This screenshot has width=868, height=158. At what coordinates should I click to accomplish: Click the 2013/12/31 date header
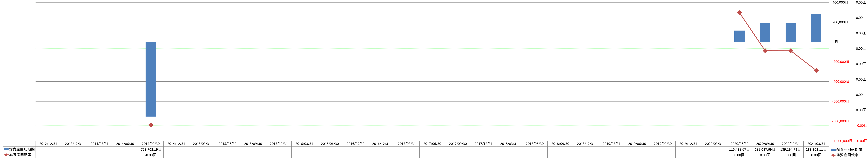click(x=74, y=144)
